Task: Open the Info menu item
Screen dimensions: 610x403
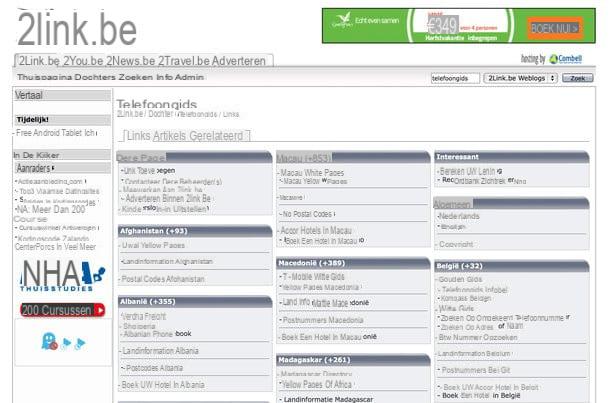Action: pyautogui.click(x=165, y=77)
